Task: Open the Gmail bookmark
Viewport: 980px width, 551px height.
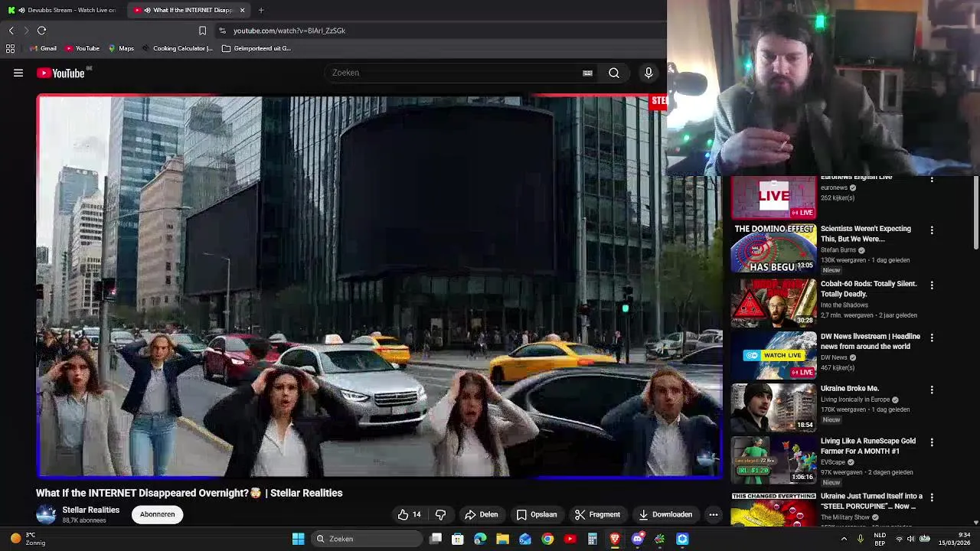Action: [43, 48]
